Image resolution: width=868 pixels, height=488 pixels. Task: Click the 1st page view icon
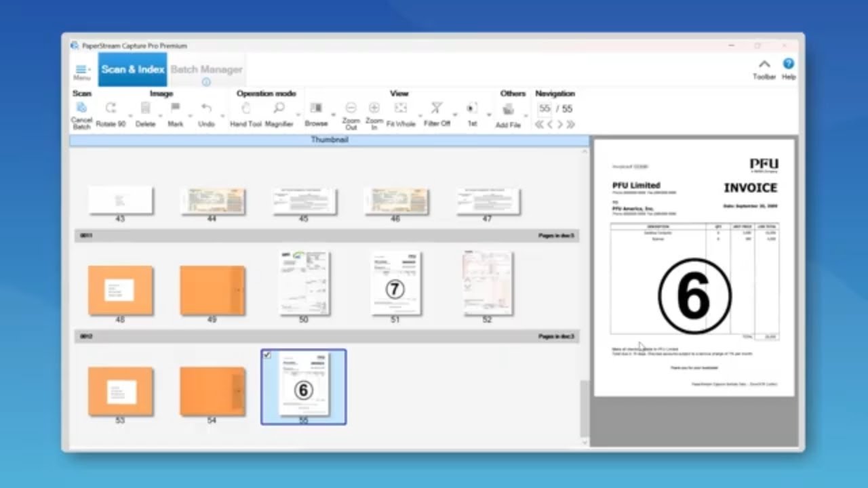coord(472,108)
